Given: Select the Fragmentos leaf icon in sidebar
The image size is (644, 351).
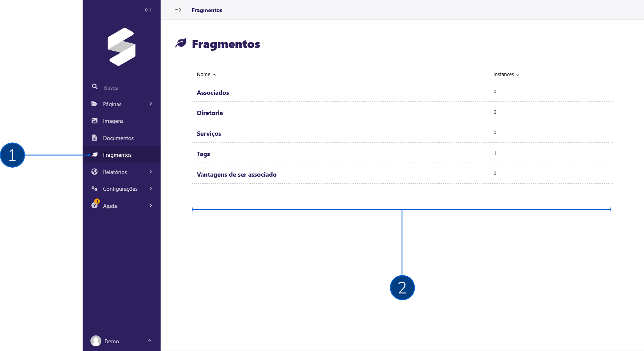Looking at the screenshot, I should (95, 155).
